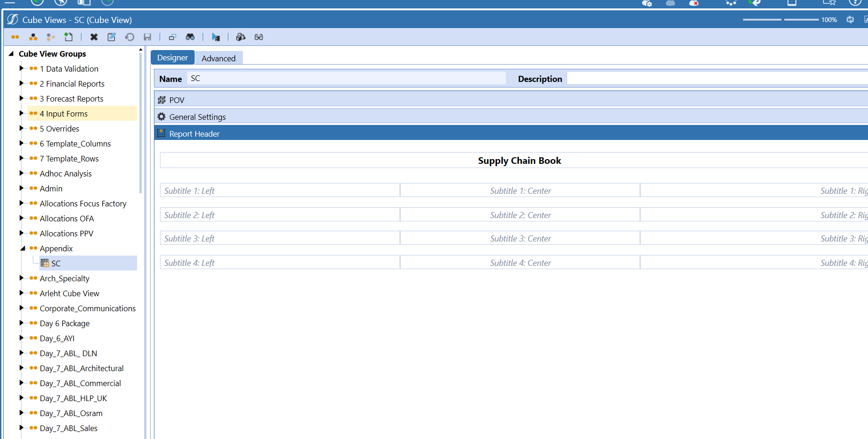
Task: Click the binoculars search icon
Action: coord(190,37)
